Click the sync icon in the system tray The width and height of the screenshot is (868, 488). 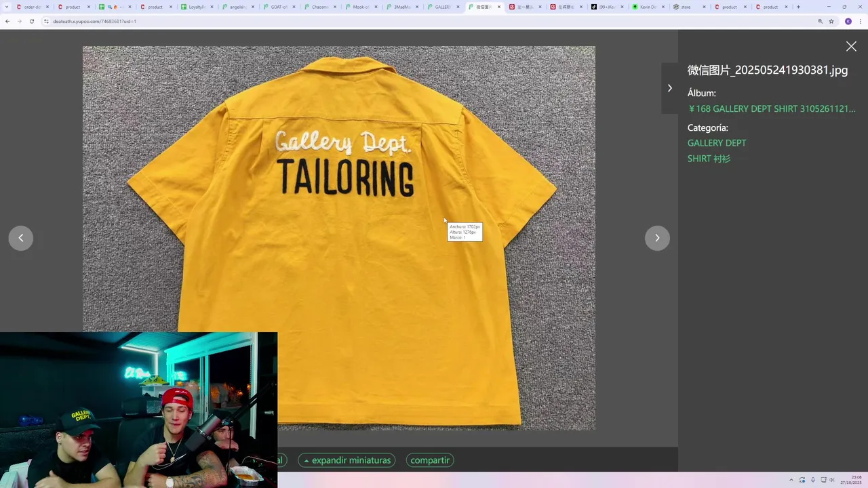pyautogui.click(x=802, y=480)
